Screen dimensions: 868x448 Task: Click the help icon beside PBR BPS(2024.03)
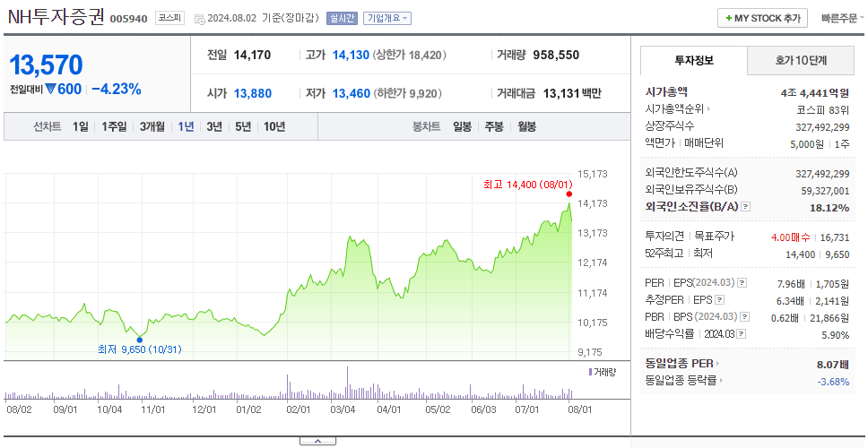746,317
